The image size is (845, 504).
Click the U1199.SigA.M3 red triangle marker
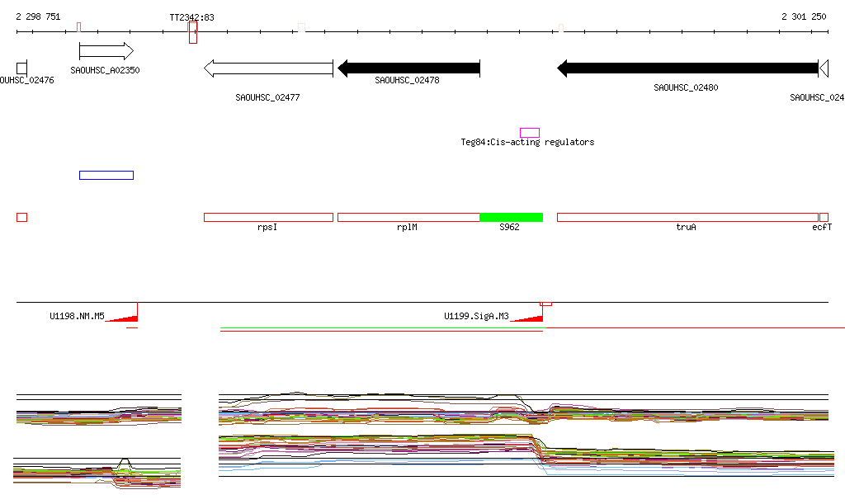coord(527,318)
